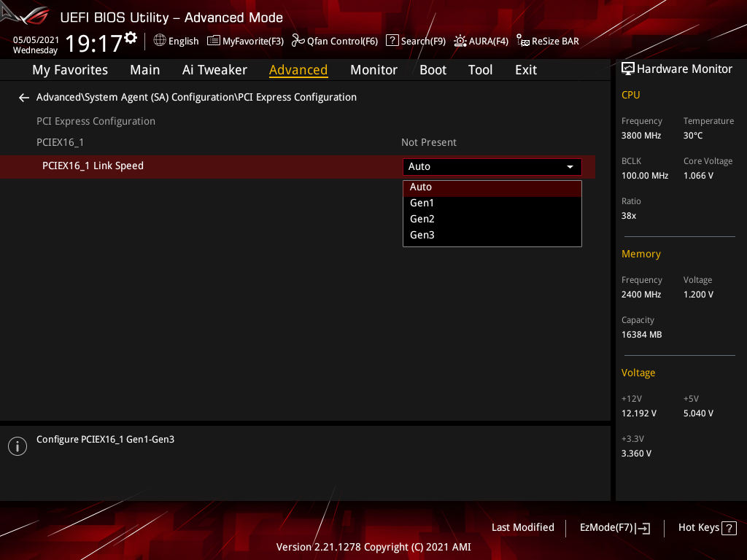
Task: Open clock settings gear icon
Action: coord(131,38)
